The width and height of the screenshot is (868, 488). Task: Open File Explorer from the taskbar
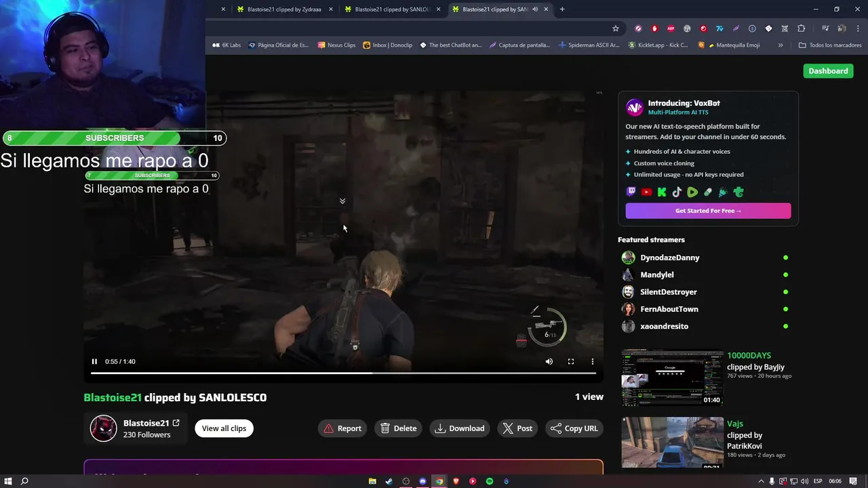pos(372,481)
